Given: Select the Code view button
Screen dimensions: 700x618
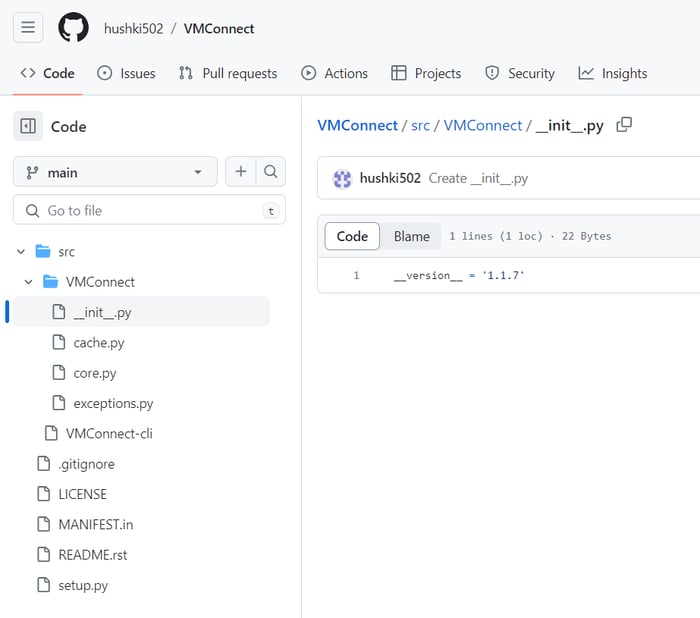Looking at the screenshot, I should point(352,236).
